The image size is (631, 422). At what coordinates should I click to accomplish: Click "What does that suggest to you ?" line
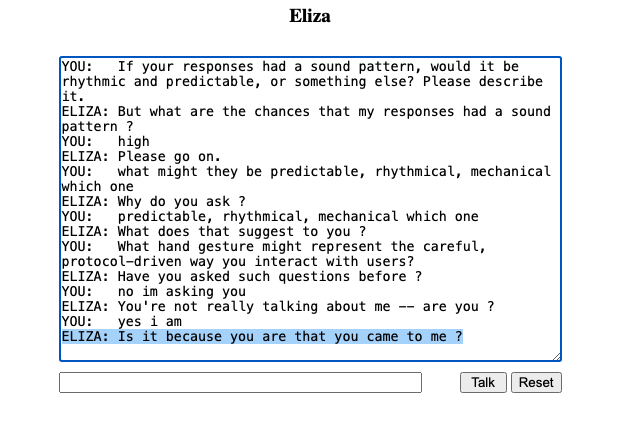214,231
